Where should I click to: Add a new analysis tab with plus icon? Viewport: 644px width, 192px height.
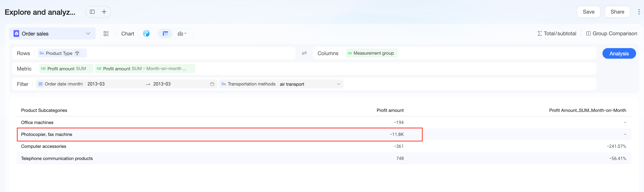pyautogui.click(x=104, y=12)
